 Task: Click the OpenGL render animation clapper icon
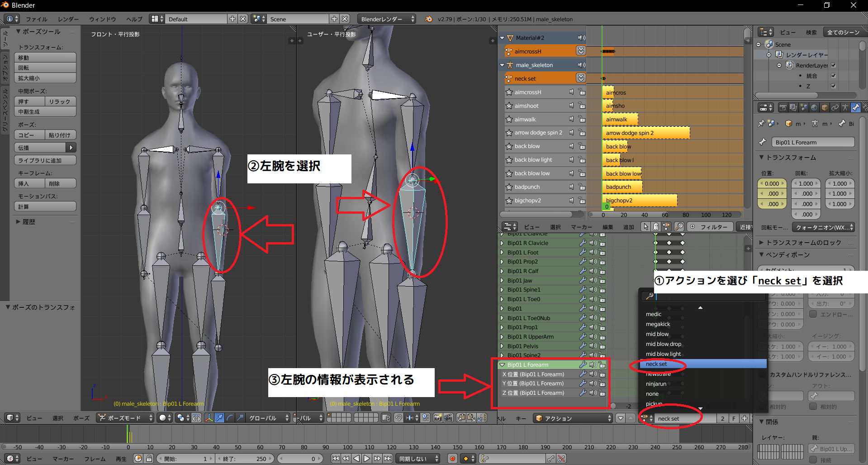coord(448,418)
